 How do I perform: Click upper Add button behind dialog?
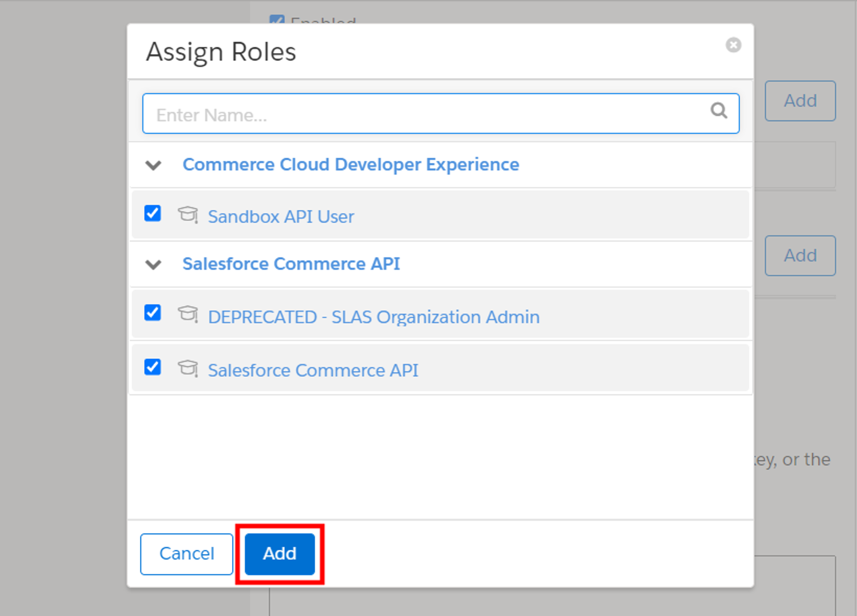(800, 101)
